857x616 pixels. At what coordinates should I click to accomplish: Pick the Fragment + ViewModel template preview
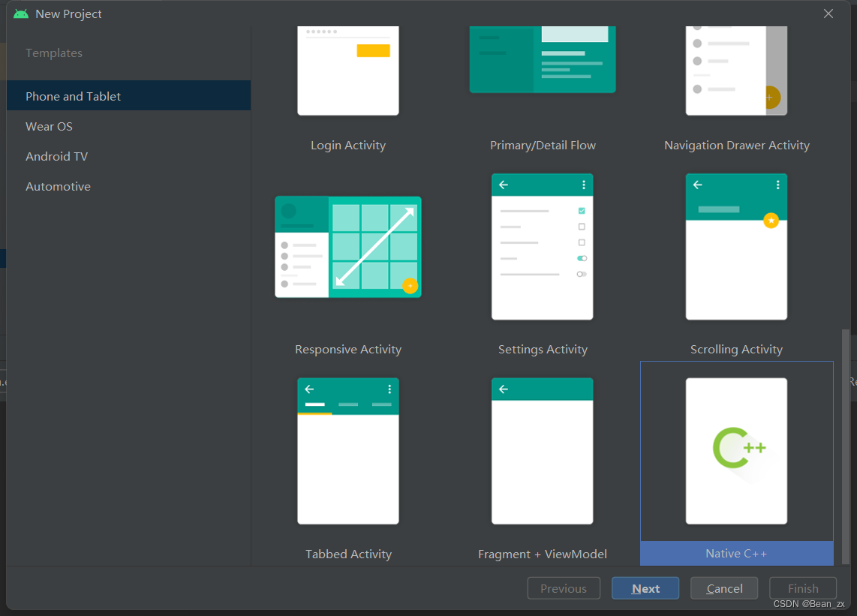tap(542, 451)
